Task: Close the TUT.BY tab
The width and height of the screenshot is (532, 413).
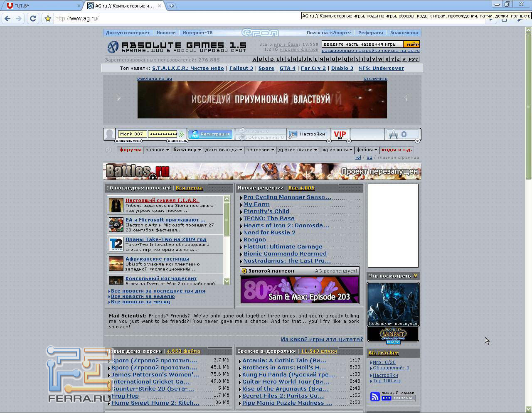Action: 79,6
